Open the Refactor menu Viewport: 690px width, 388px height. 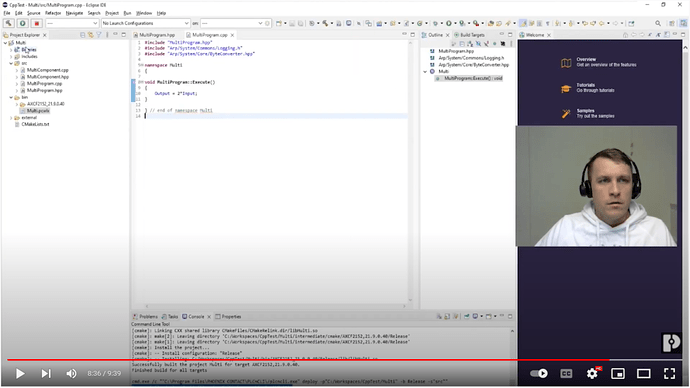pyautogui.click(x=53, y=13)
